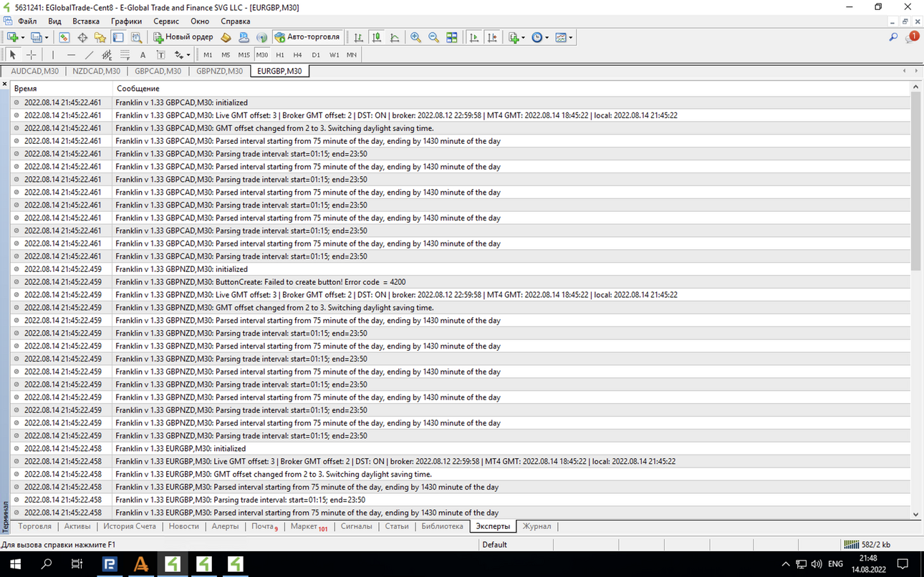
Task: Toggle Chart Shift
Action: click(492, 37)
